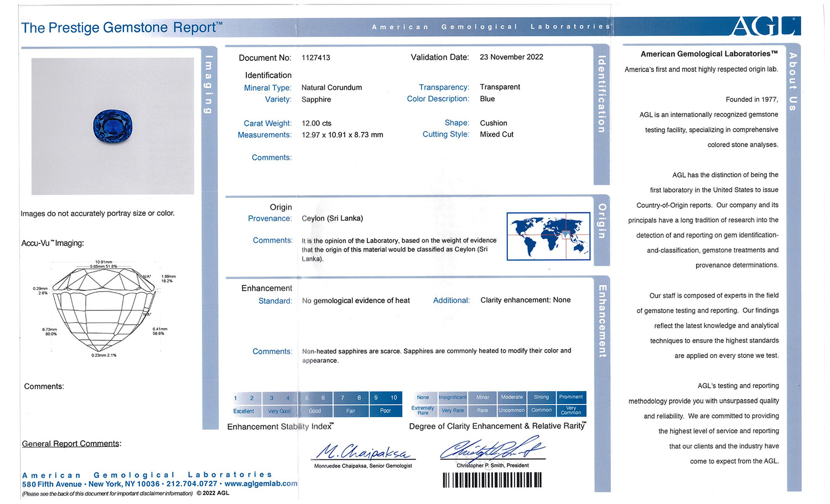The height and width of the screenshot is (504, 830).
Task: Select the vertical Enhancement tab
Action: click(603, 321)
